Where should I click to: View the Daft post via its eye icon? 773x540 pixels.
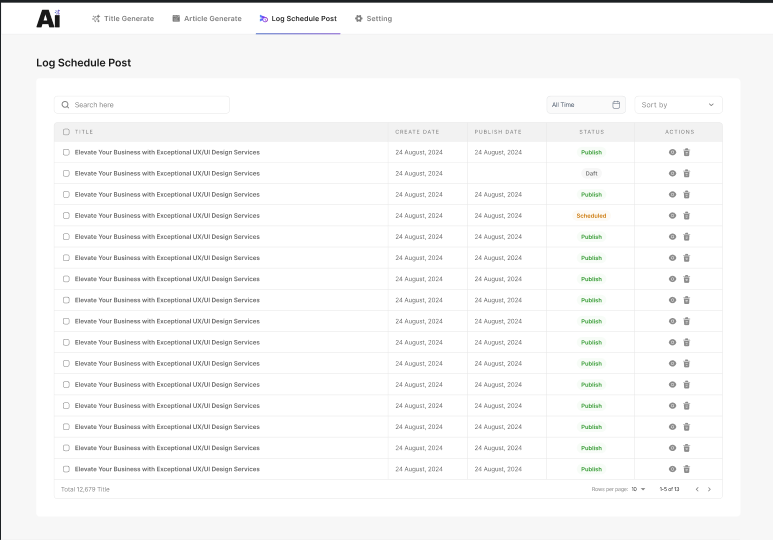672,173
